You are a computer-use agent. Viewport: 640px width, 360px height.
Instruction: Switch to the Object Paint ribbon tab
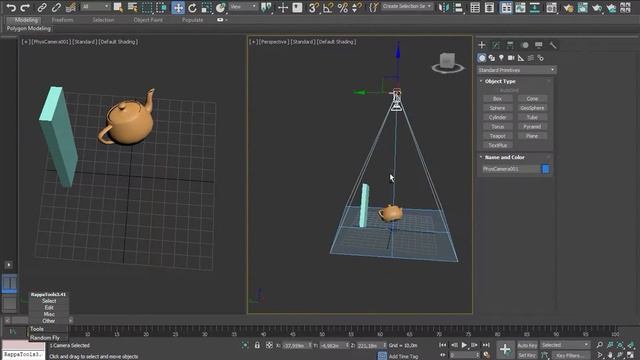[148, 20]
